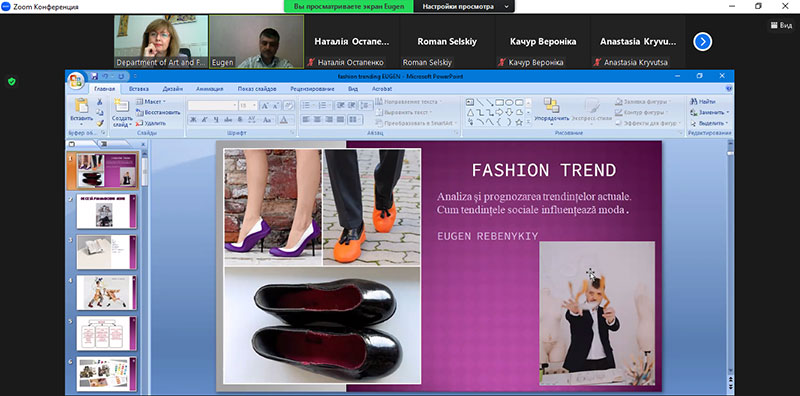Show next participants with blue arrow
This screenshot has height=396, width=800.
coord(703,41)
